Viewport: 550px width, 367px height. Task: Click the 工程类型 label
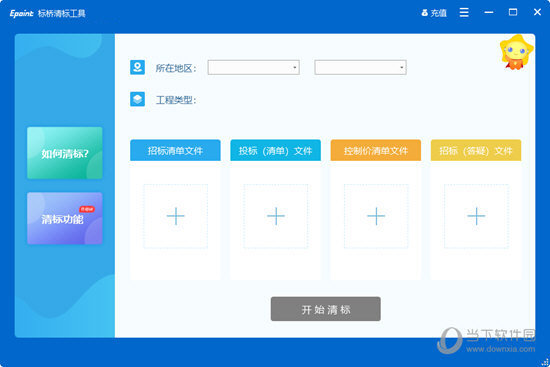click(176, 100)
